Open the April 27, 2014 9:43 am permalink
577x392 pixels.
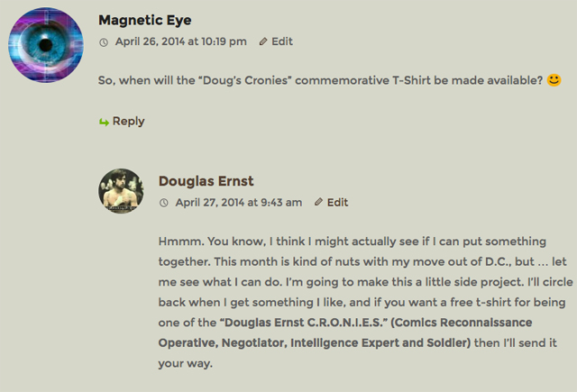click(x=238, y=203)
